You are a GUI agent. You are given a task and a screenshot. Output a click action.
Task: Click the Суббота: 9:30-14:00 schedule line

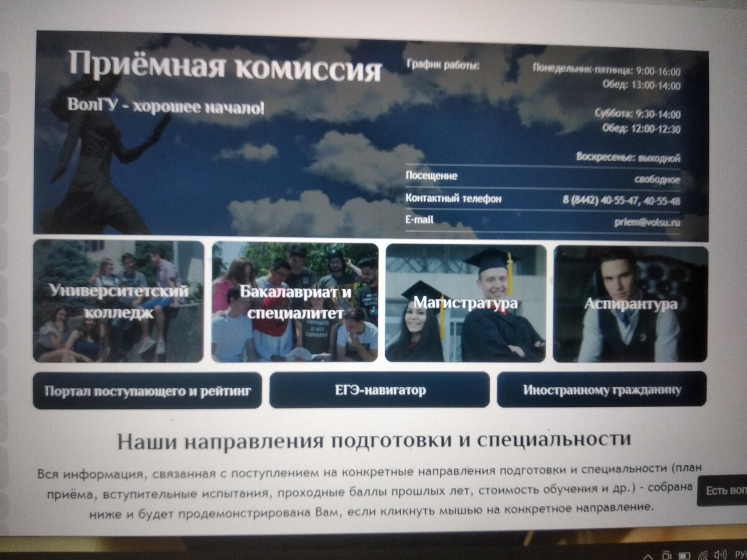click(637, 114)
